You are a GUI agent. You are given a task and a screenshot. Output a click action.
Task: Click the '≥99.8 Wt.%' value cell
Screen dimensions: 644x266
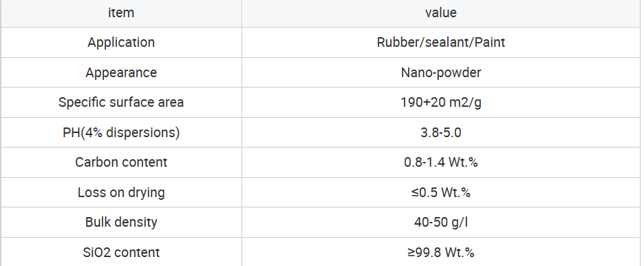pyautogui.click(x=441, y=252)
